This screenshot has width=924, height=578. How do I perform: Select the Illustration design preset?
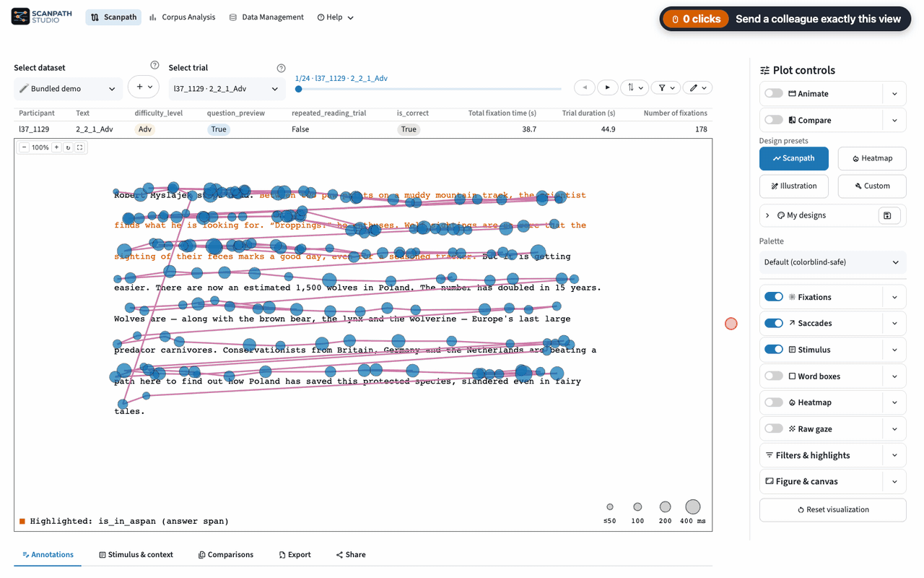(x=793, y=186)
